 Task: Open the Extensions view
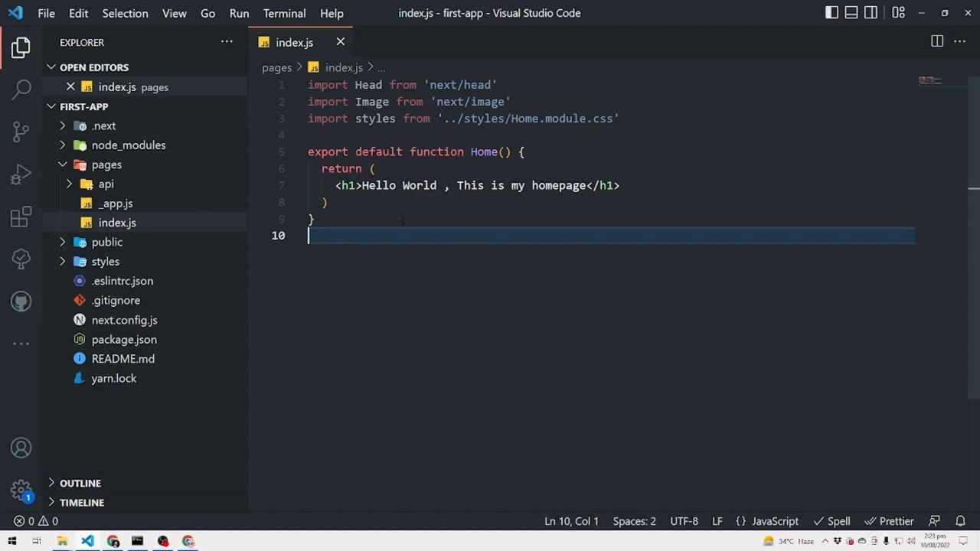pos(21,217)
